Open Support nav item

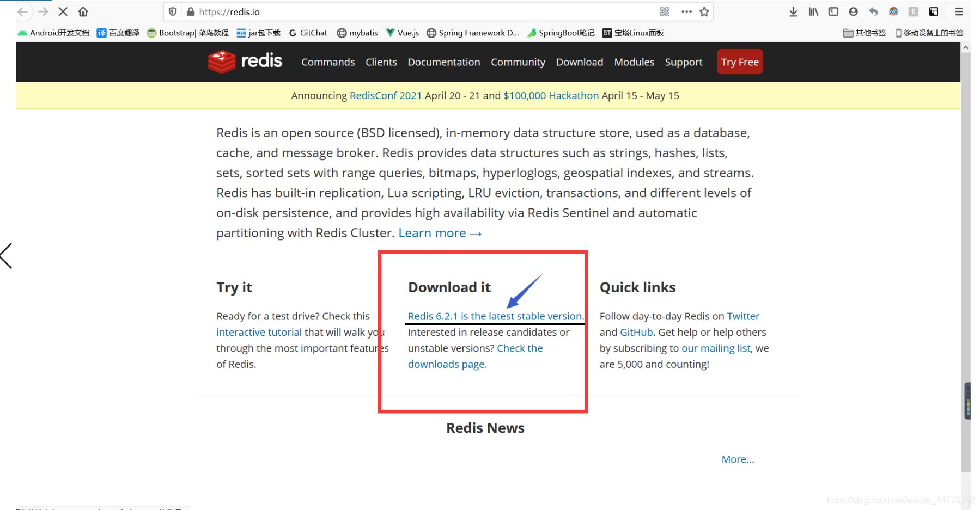684,62
